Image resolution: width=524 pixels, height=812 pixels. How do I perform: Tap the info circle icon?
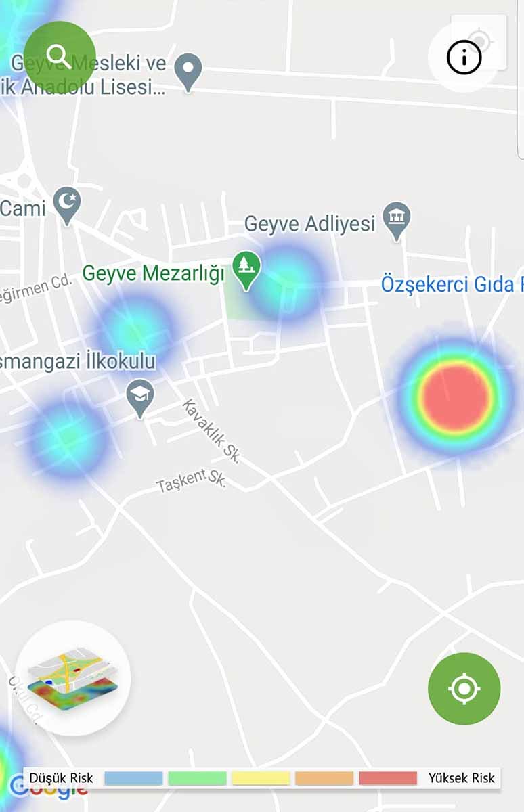[464, 57]
